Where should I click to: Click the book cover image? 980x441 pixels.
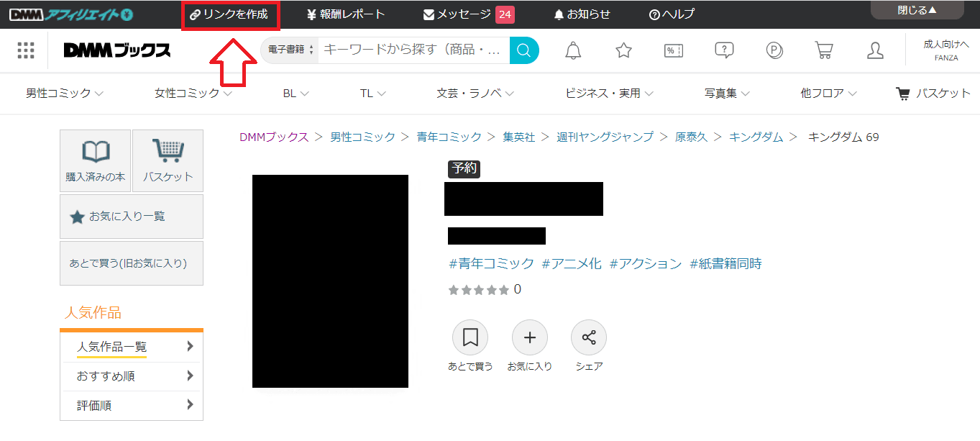(330, 281)
